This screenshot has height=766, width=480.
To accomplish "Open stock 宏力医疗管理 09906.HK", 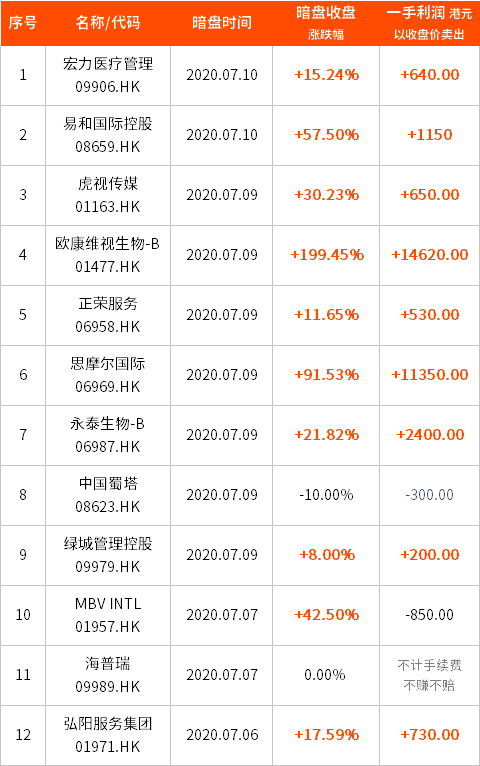I will click(x=108, y=75).
